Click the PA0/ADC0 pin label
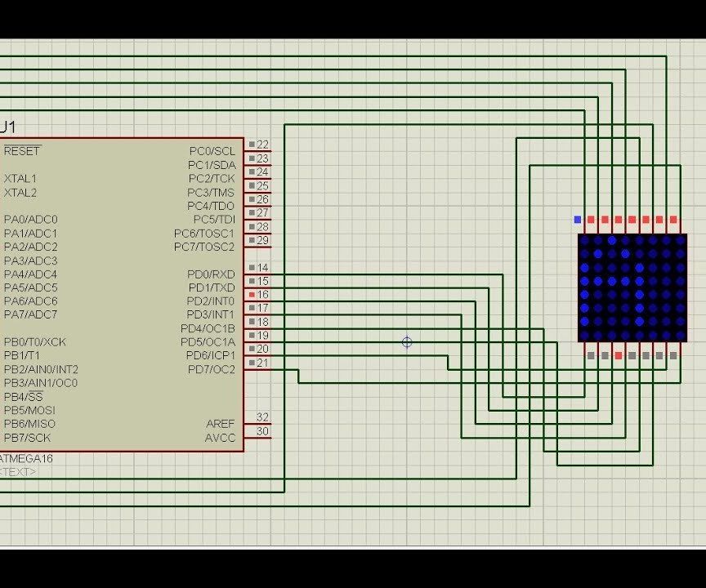This screenshot has width=706, height=588. pos(30,220)
